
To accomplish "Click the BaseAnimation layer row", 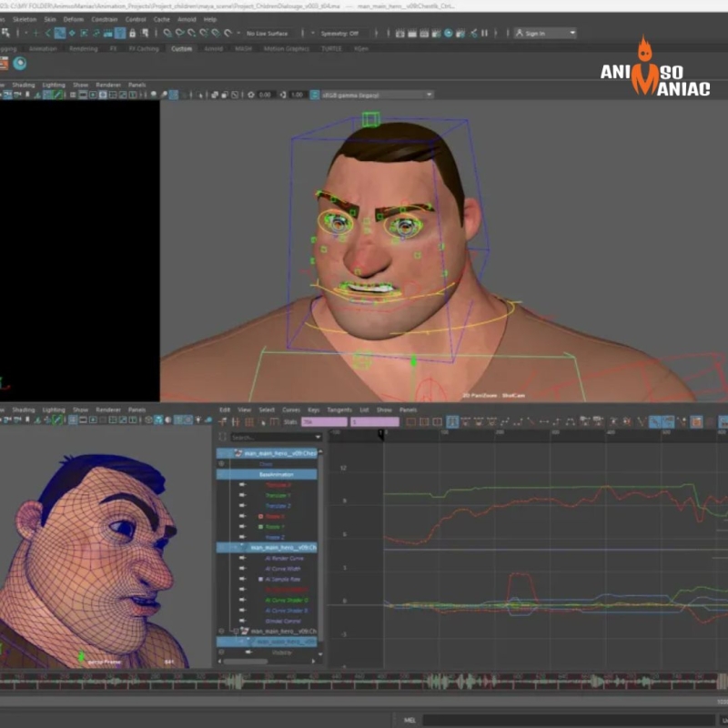I will click(277, 474).
